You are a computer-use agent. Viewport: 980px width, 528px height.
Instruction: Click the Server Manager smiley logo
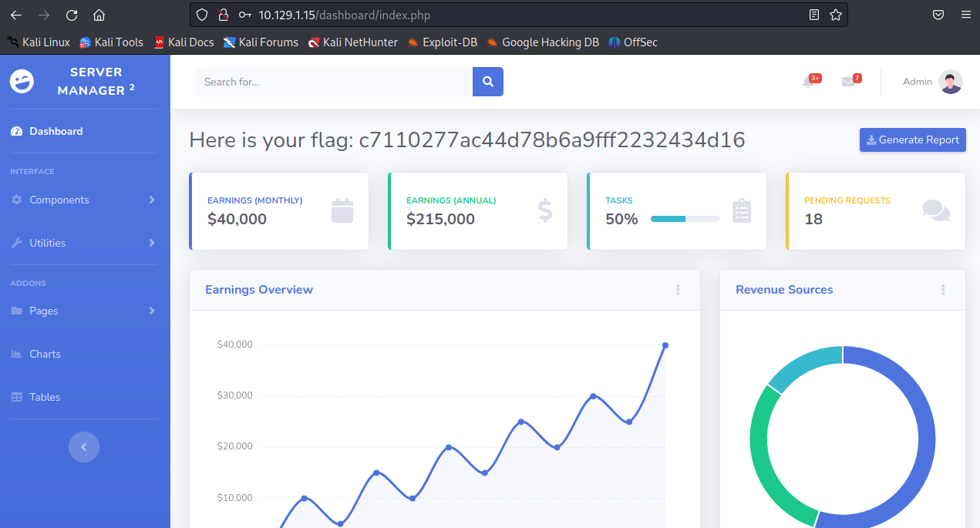[x=22, y=82]
